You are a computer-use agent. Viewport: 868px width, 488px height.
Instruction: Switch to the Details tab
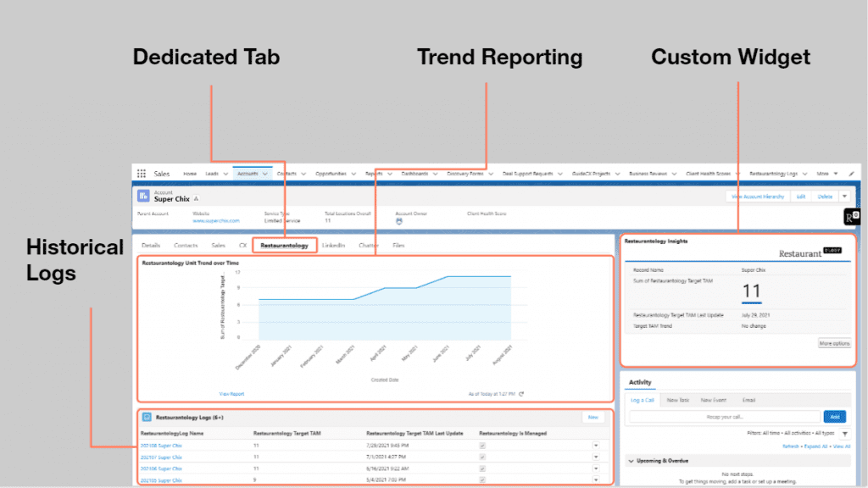(151, 245)
